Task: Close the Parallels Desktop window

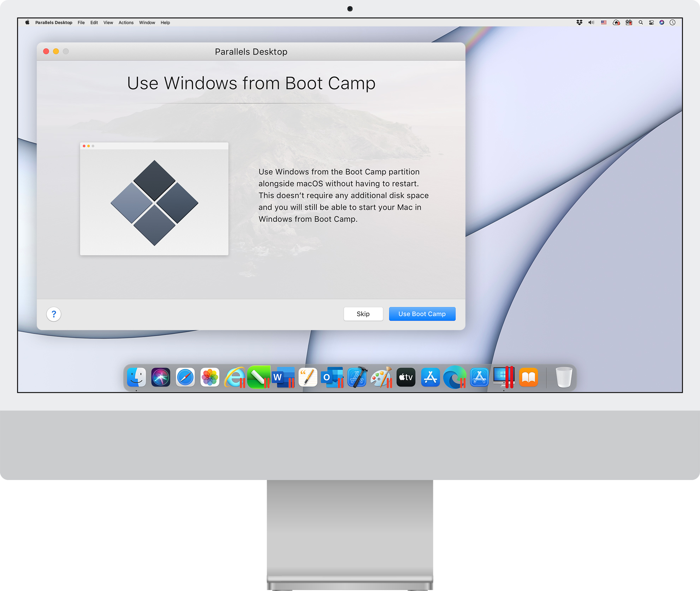Action: coord(46,51)
